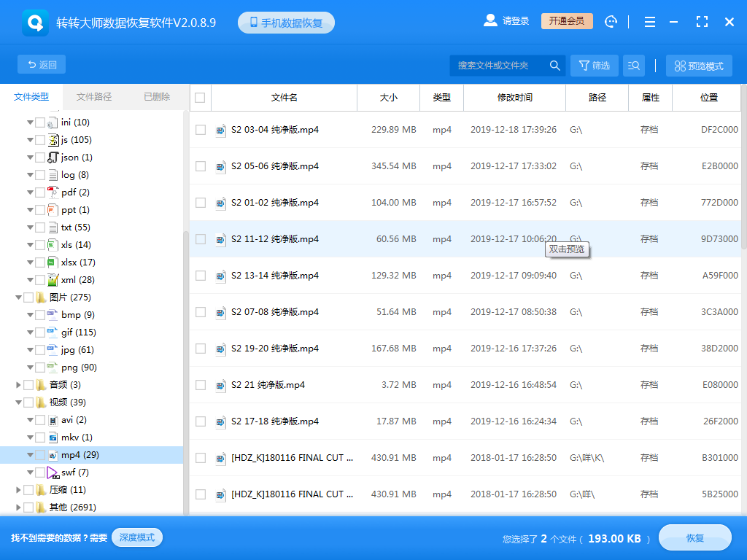Click the log file type icon
The width and height of the screenshot is (747, 560).
(x=53, y=175)
